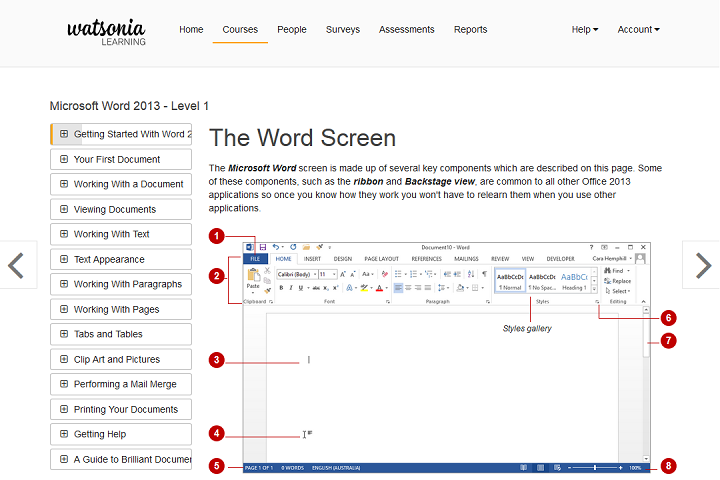Click the Align Left icon in Paragraph group
The height and width of the screenshot is (480, 720).
(x=398, y=288)
